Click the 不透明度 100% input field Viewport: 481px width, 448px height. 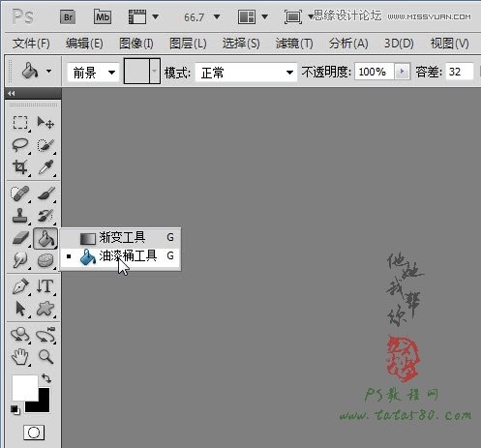374,72
